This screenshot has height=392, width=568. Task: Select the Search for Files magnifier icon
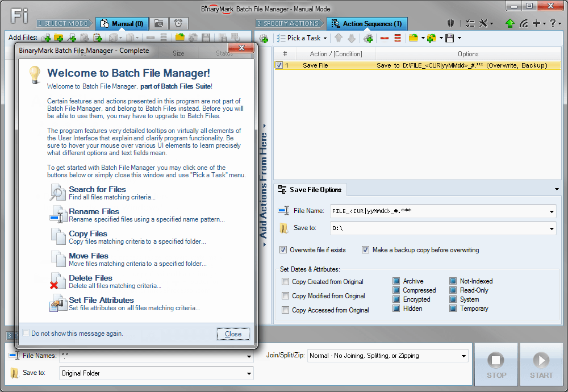point(57,192)
